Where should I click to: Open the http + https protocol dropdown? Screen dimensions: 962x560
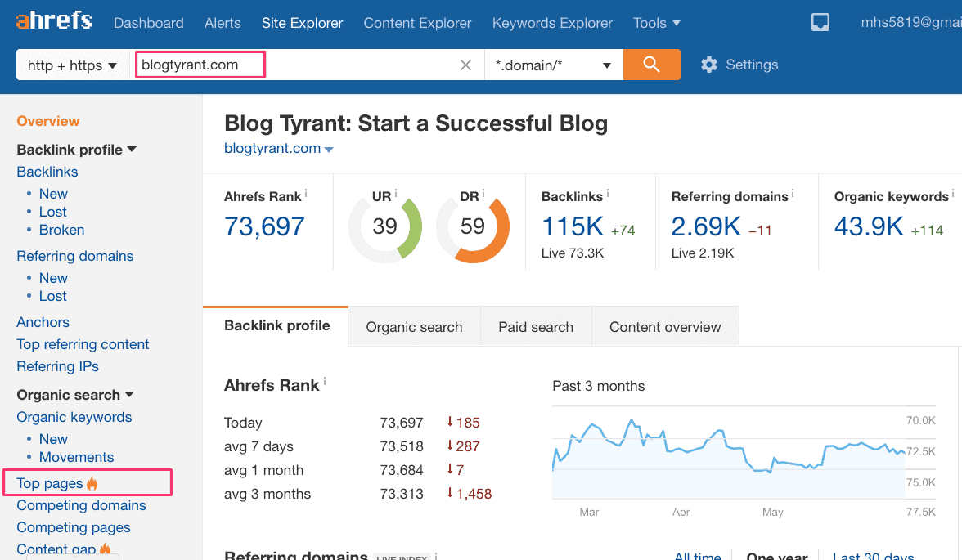pos(73,65)
